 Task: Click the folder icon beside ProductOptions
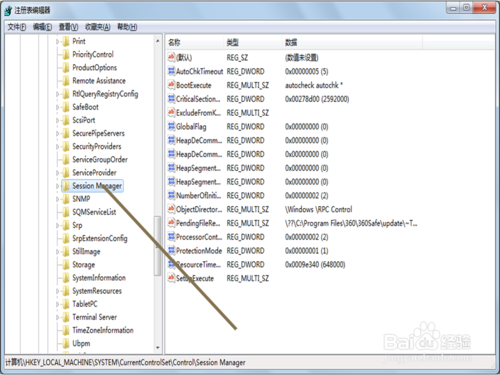[66, 68]
